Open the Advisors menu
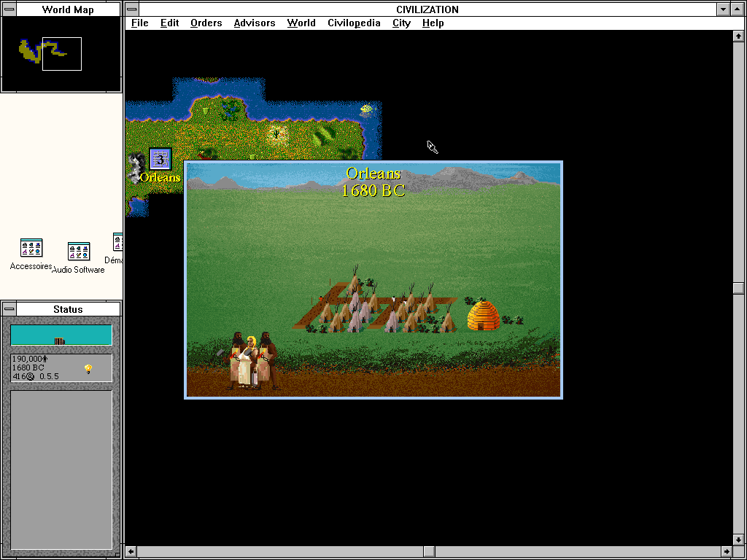 [255, 23]
